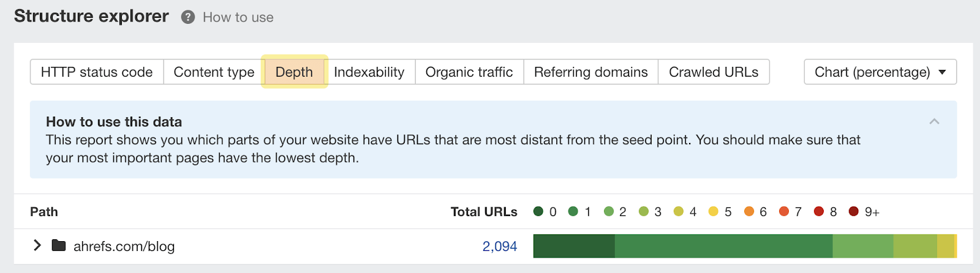Click the dark green depth 0 bar segment
Screen dimensions: 980x273
point(574,246)
